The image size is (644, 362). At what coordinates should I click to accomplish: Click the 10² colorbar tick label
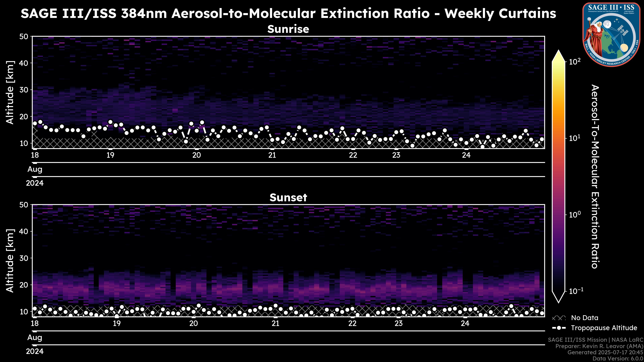[575, 61]
